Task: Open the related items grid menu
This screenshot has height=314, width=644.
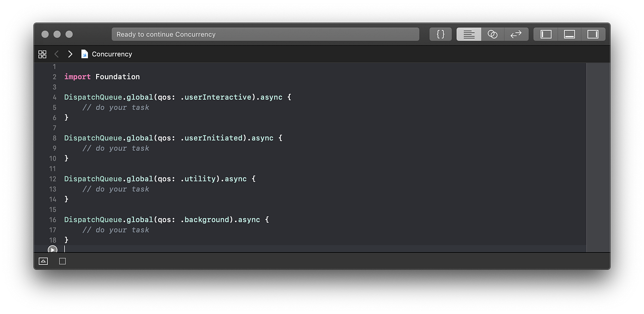Action: tap(42, 54)
